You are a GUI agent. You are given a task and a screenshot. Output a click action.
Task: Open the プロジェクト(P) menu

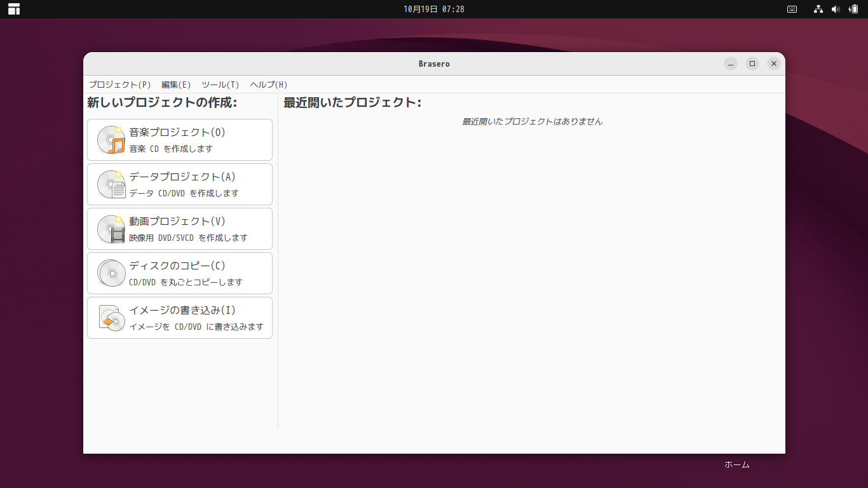click(x=120, y=85)
